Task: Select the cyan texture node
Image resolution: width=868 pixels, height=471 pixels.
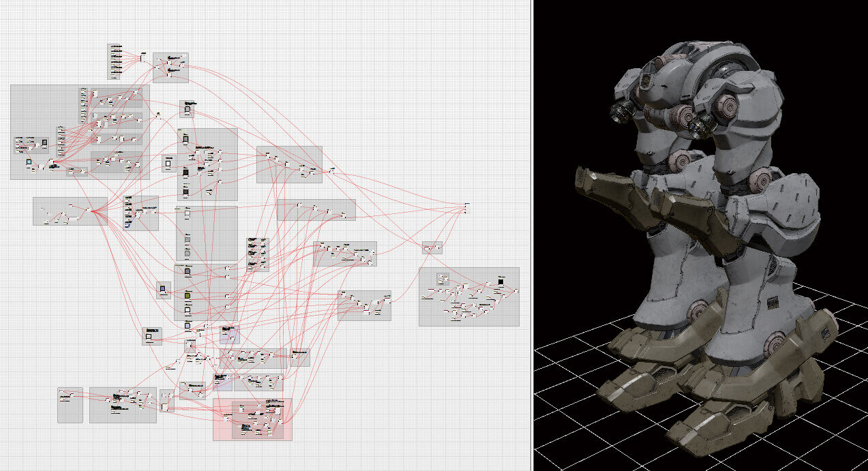Action: coord(29,162)
